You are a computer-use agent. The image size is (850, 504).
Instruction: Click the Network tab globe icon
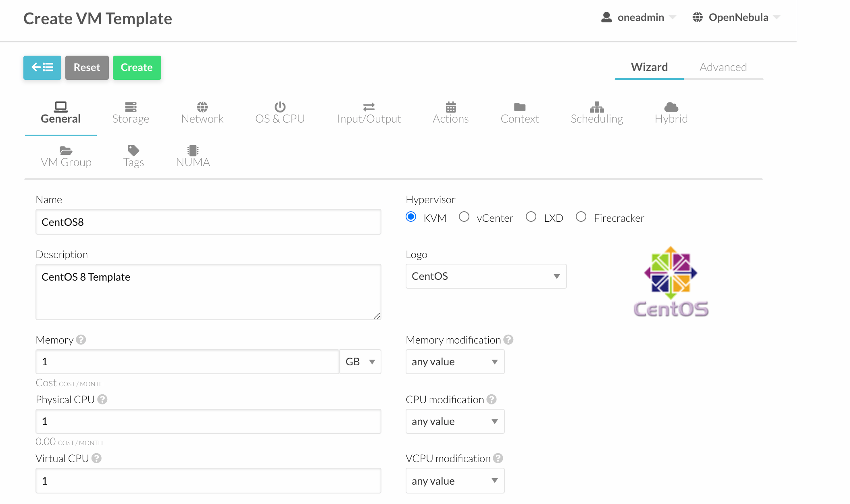point(202,107)
